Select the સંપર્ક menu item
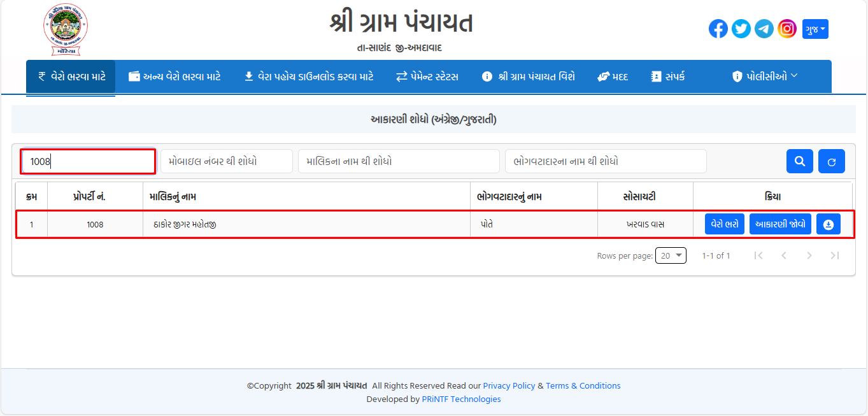This screenshot has height=416, width=868. pos(667,76)
